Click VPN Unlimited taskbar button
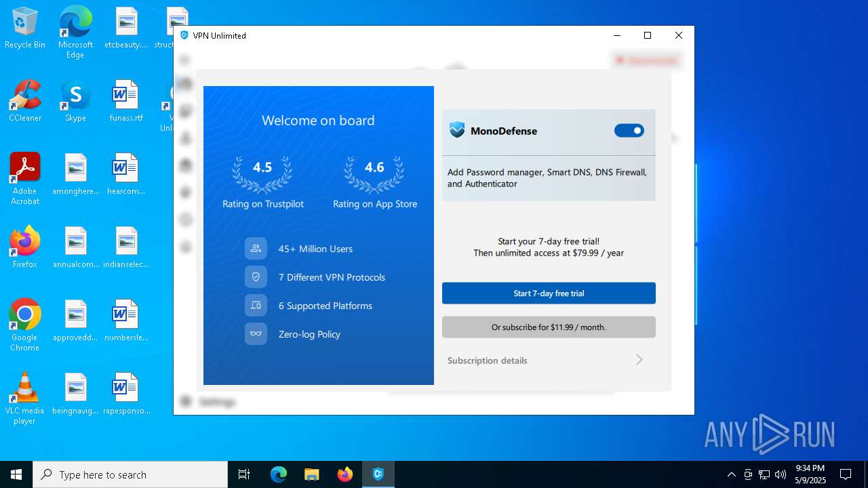The height and width of the screenshot is (488, 868). [378, 474]
